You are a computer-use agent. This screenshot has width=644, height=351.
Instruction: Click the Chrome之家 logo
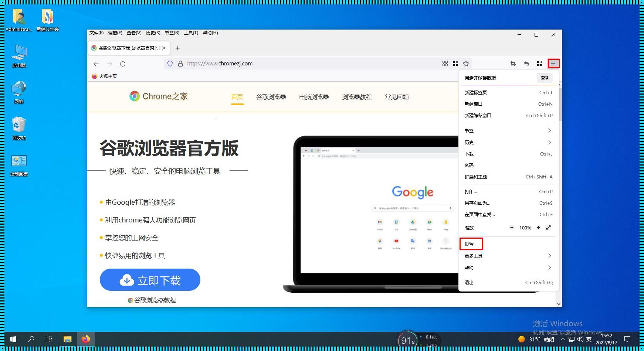click(x=158, y=96)
